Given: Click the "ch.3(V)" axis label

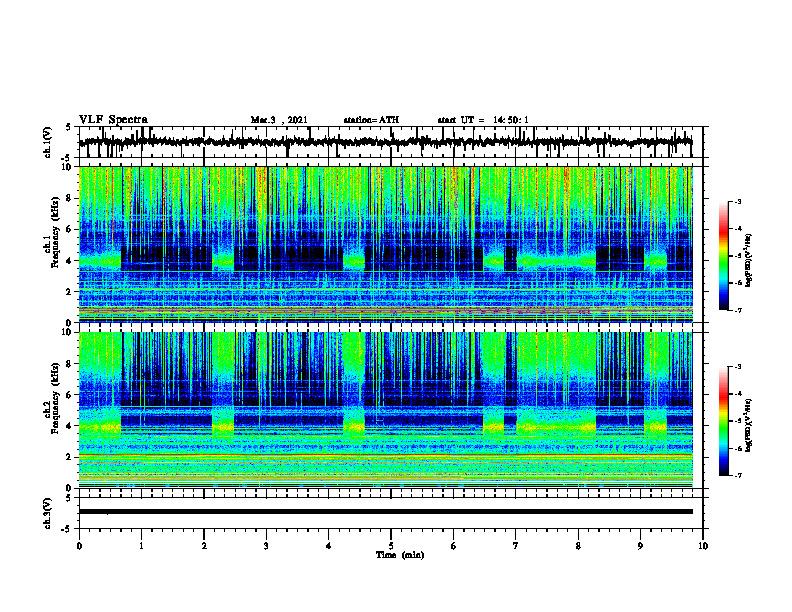Looking at the screenshot, I should (x=48, y=513).
